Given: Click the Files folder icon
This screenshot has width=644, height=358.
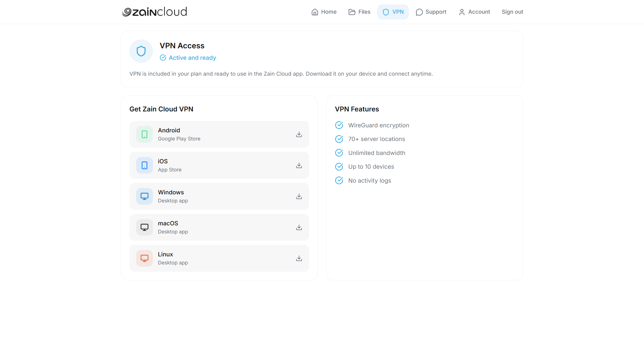Looking at the screenshot, I should (x=352, y=12).
